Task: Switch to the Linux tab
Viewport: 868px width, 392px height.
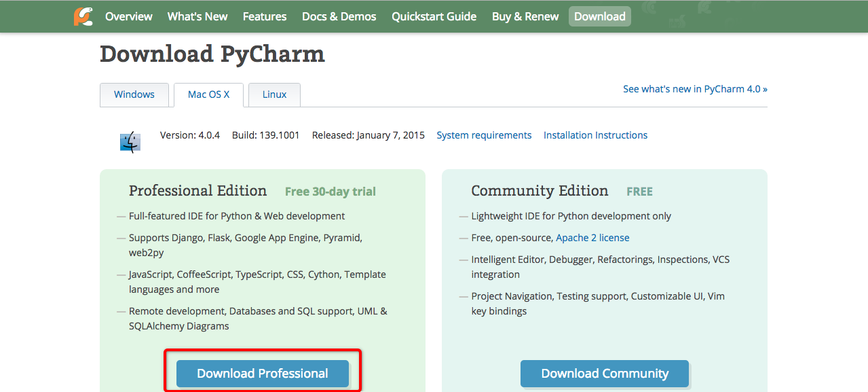Action: click(x=274, y=94)
